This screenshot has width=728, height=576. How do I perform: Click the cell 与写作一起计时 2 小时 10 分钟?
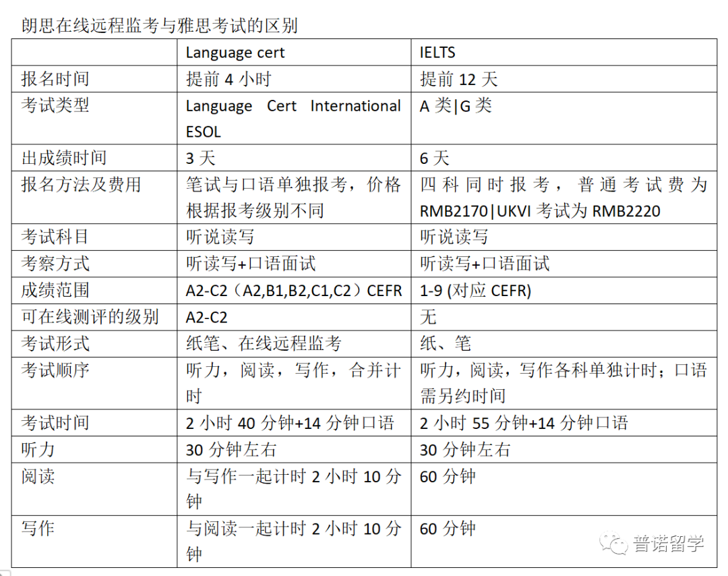(293, 489)
